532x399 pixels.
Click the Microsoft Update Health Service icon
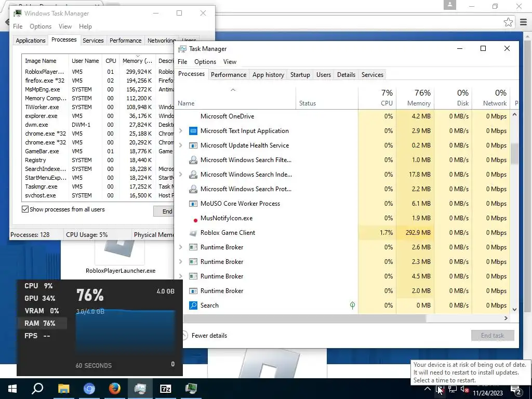click(193, 145)
